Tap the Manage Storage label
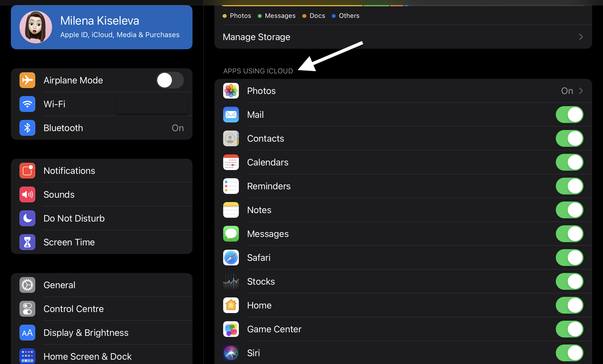Viewport: 603px width, 364px height. pyautogui.click(x=256, y=37)
